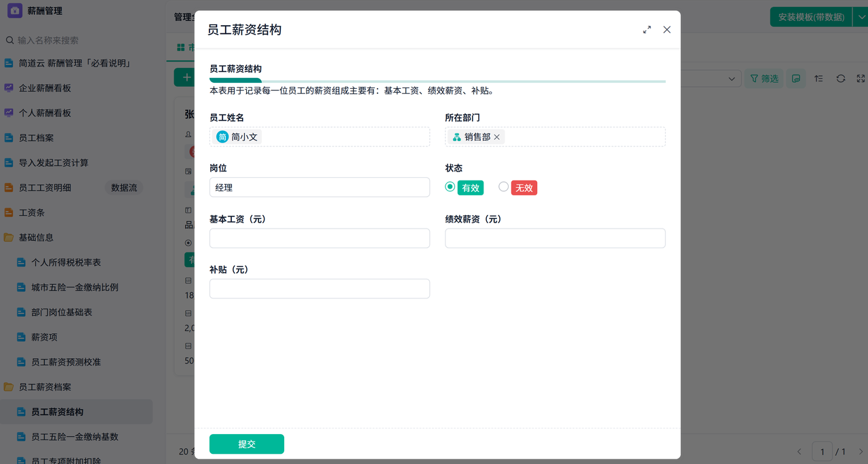This screenshot has width=868, height=464.
Task: Refresh the data list
Action: pos(841,79)
